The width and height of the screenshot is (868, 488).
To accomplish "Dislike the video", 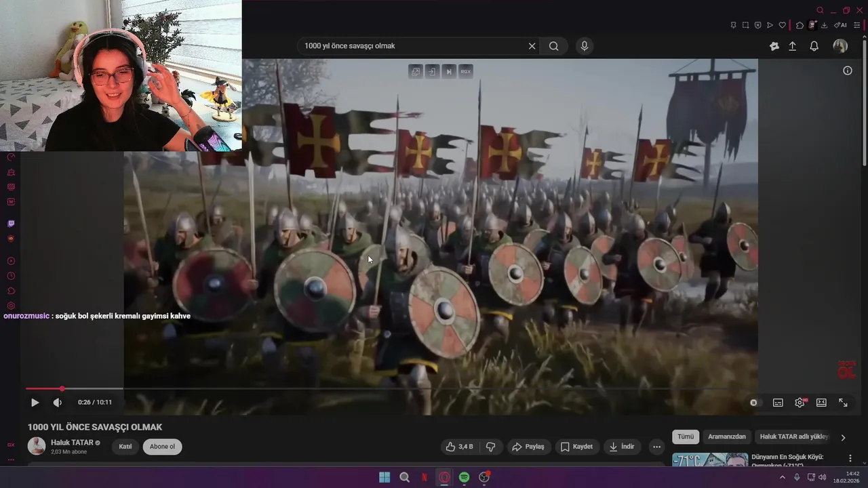I will coord(490,447).
